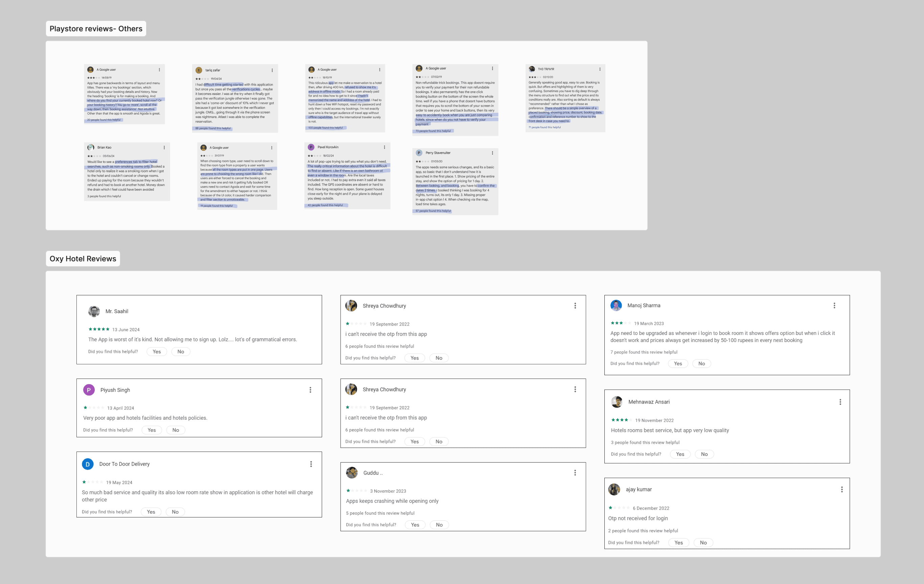Open three-dot menu on Guddu review

(575, 473)
